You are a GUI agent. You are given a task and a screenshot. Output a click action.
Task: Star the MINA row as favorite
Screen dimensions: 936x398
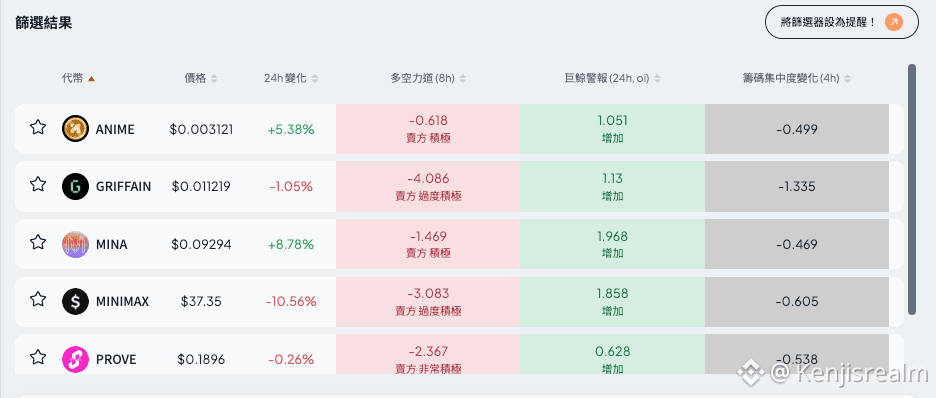click(38, 242)
